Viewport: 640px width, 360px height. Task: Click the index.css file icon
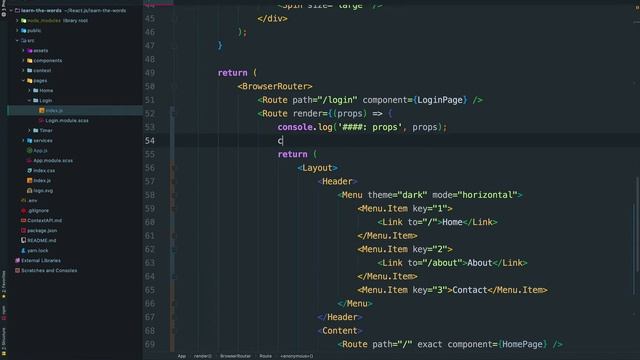pyautogui.click(x=29, y=170)
